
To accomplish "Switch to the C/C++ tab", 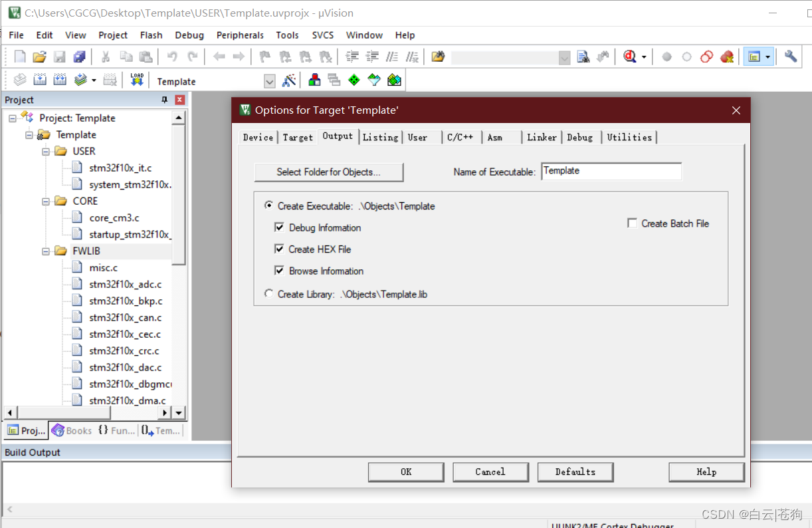I will pyautogui.click(x=460, y=137).
